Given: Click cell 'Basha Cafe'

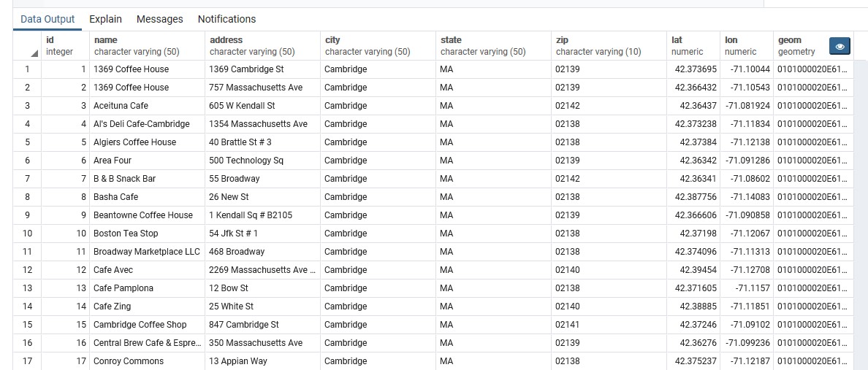Looking at the screenshot, I should point(147,197).
